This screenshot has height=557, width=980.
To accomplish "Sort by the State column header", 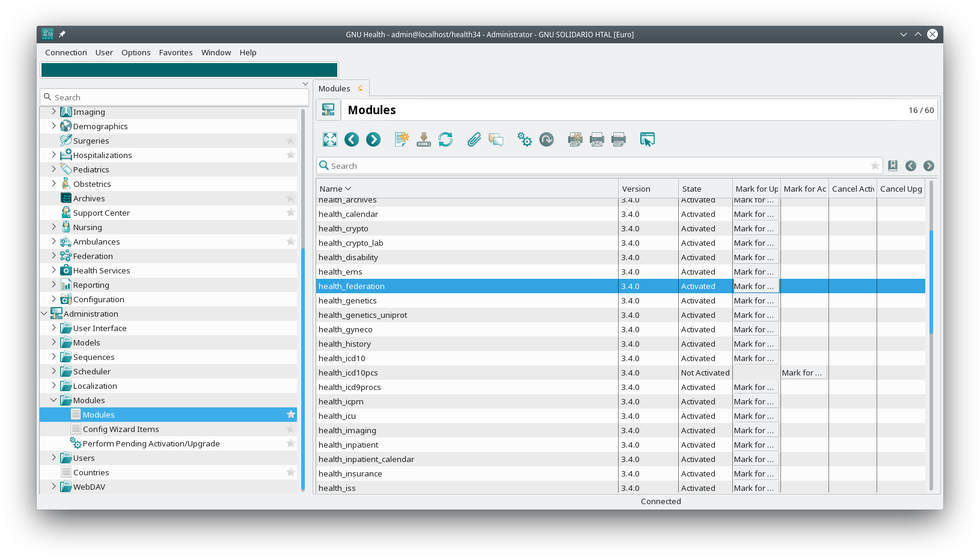I will (705, 189).
